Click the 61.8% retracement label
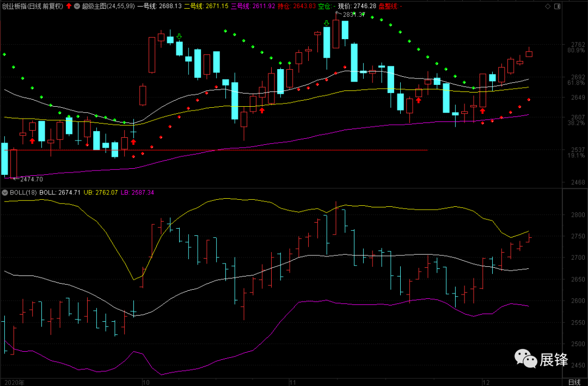The height and width of the screenshot is (386, 588). pos(576,83)
